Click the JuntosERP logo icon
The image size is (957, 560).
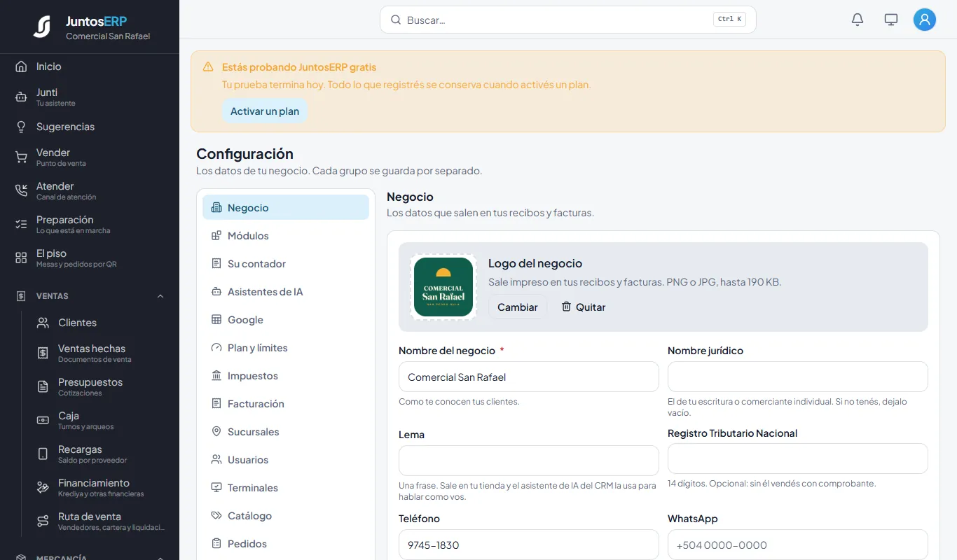pos(42,27)
